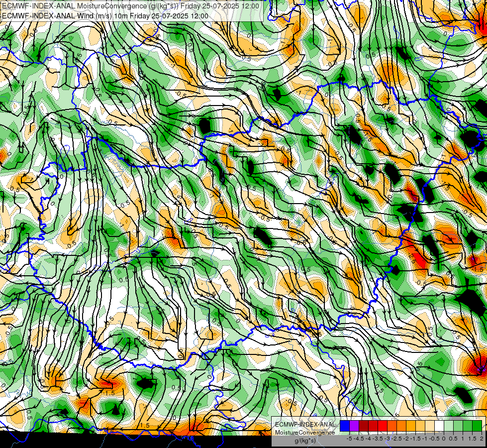Pick the darkest green legend swatch before 2
Screen dimensions: 487x448
[x=477, y=426]
